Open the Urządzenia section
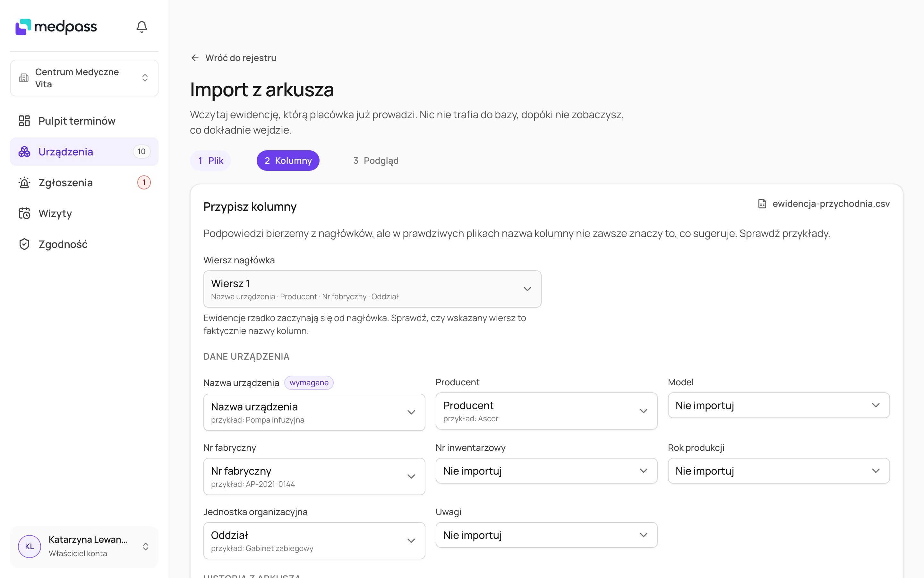 (84, 152)
